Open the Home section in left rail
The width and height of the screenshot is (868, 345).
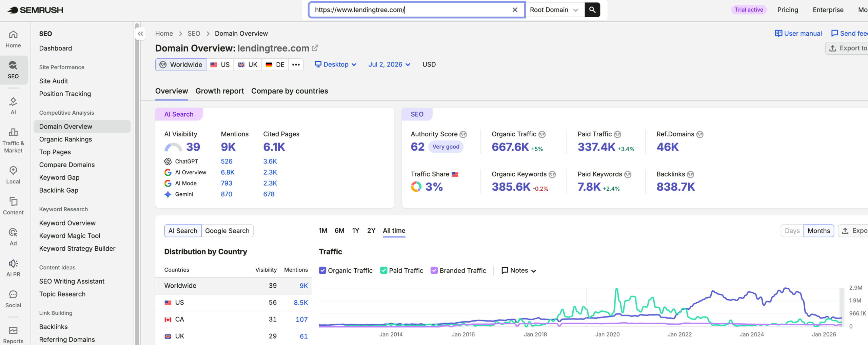tap(13, 39)
